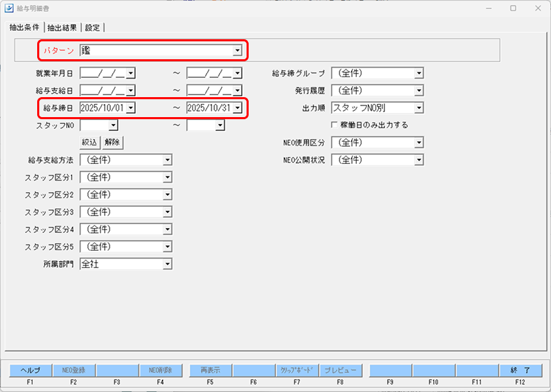Open the パターン dropdown
Viewport: 551px width, 392px height.
[x=238, y=50]
